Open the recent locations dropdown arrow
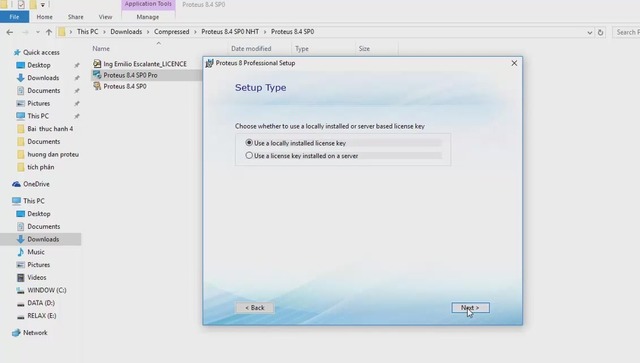This screenshot has width=640, height=363. [38, 32]
